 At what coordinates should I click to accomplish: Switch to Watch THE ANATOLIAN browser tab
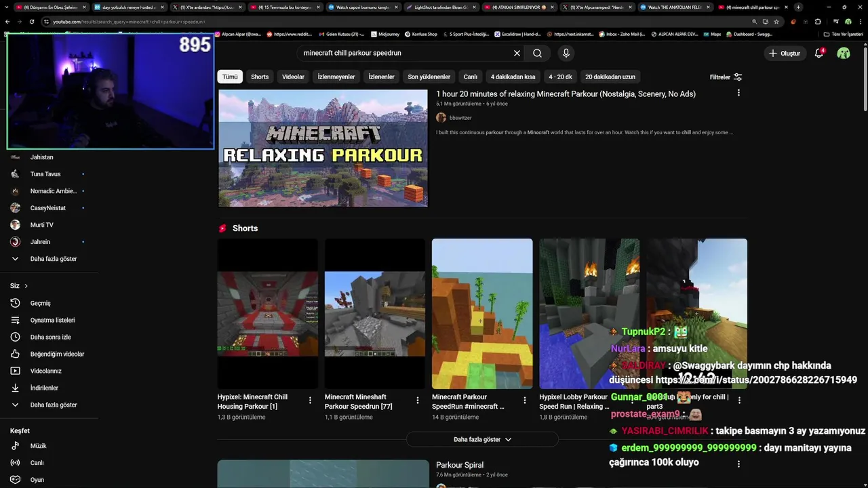(x=676, y=7)
